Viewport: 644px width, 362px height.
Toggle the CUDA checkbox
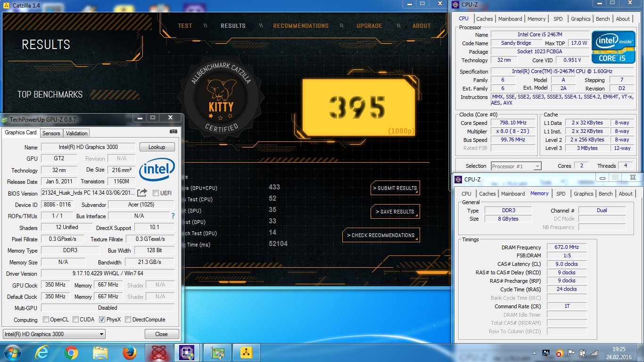(75, 320)
